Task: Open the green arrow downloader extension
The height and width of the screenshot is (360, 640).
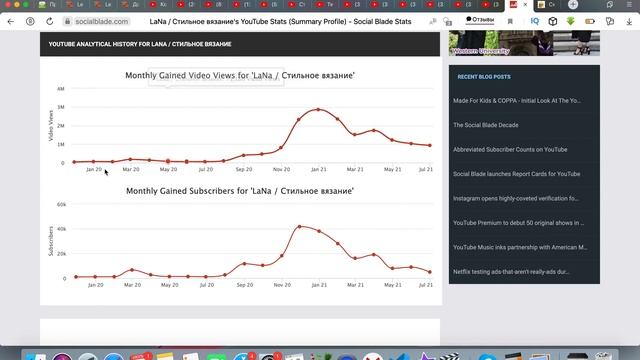Action: tap(571, 21)
